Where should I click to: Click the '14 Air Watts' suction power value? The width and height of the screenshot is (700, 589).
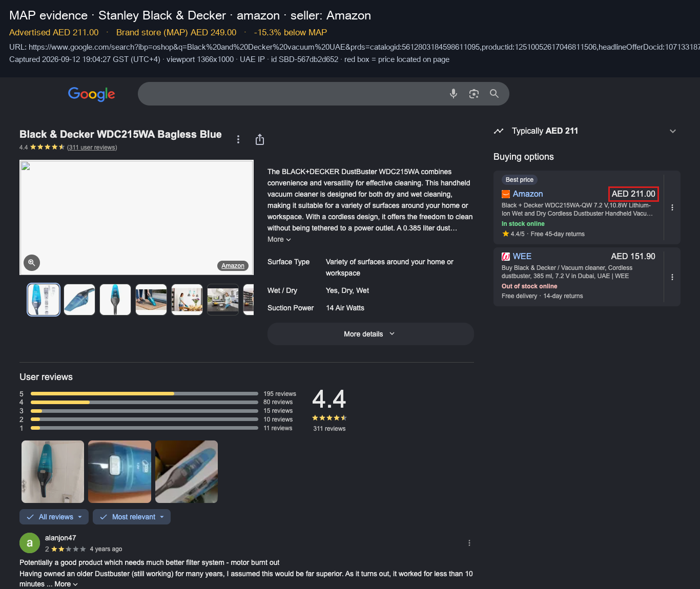(x=345, y=308)
